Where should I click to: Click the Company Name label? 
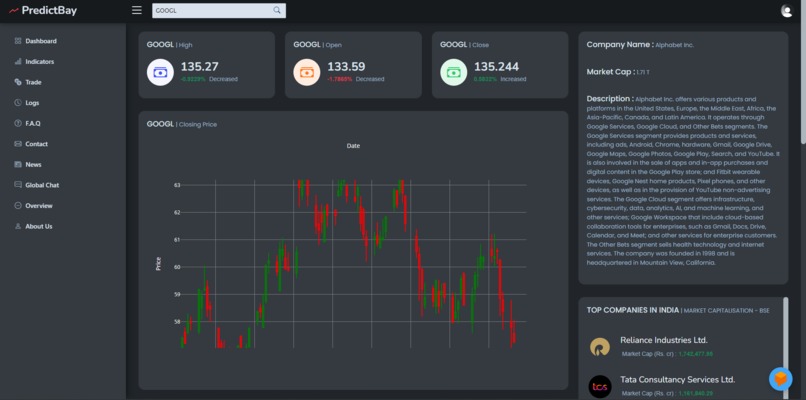(x=620, y=45)
